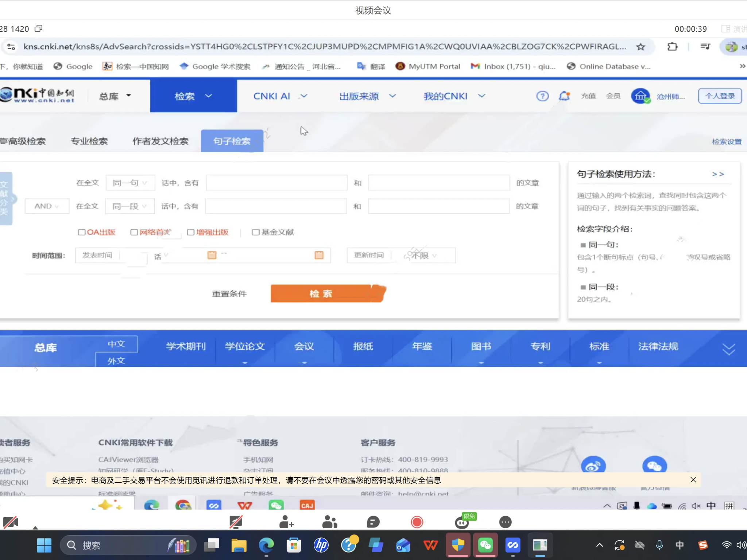
Task: Bookmark page with the star icon
Action: tap(640, 47)
